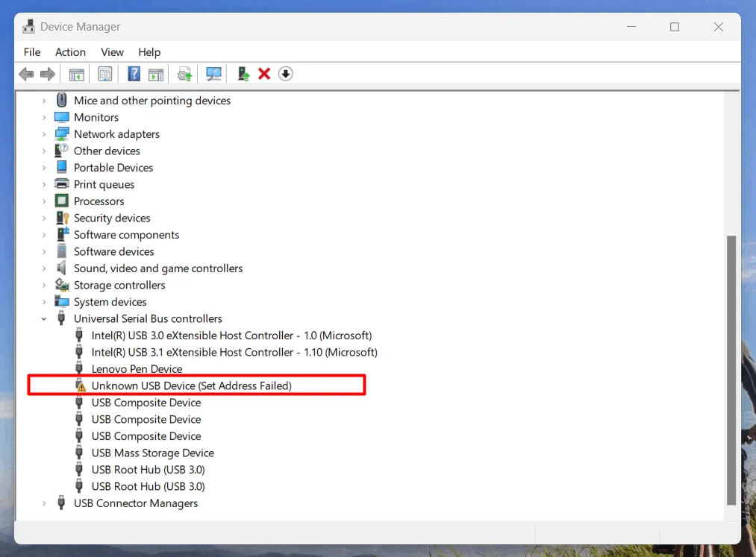Select the Software devices label
The width and height of the screenshot is (756, 557).
click(x=113, y=251)
